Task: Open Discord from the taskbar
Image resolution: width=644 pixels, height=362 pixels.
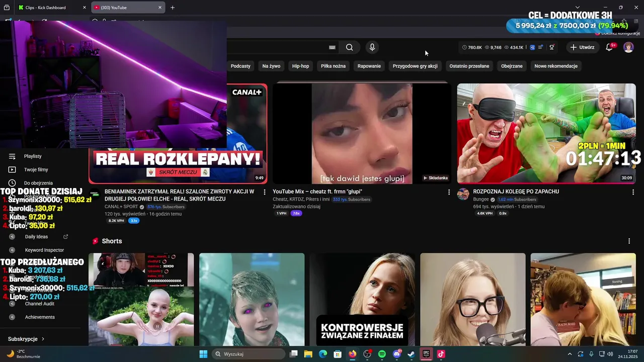Action: pos(396,354)
